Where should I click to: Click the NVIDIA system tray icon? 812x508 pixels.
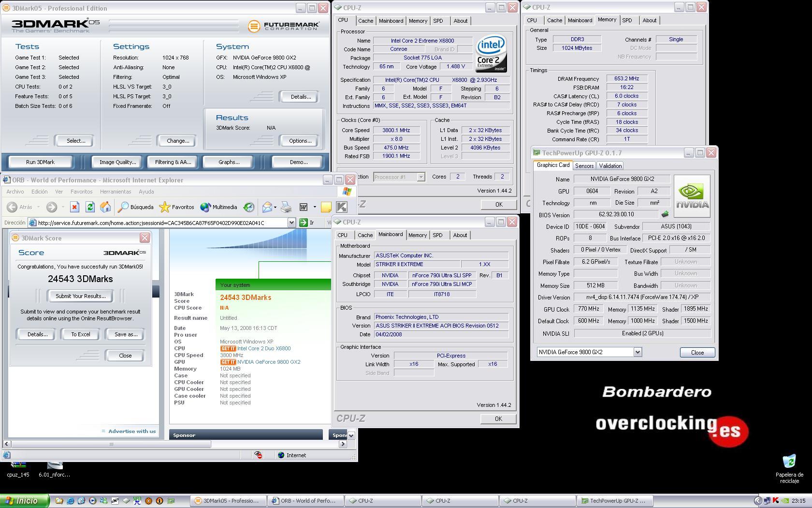point(785,501)
